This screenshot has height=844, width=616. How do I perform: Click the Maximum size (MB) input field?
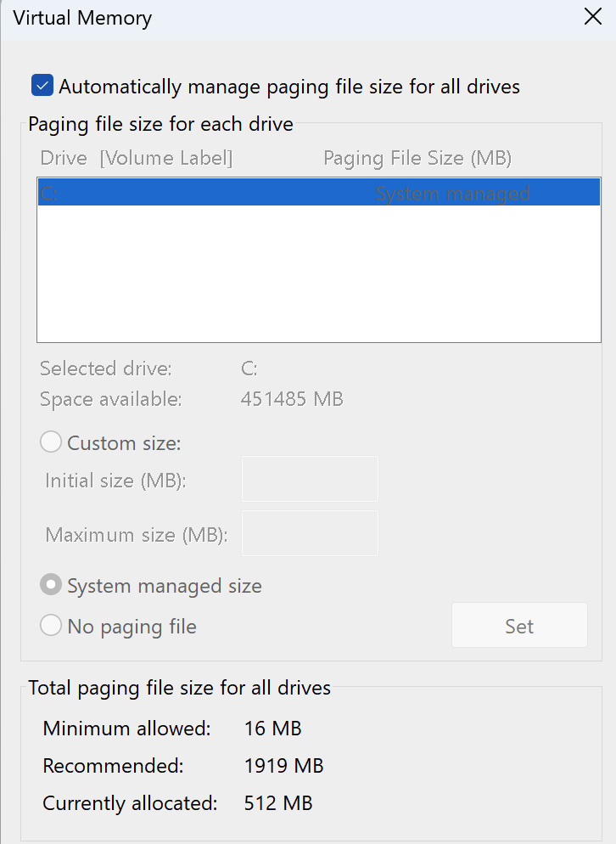(310, 533)
